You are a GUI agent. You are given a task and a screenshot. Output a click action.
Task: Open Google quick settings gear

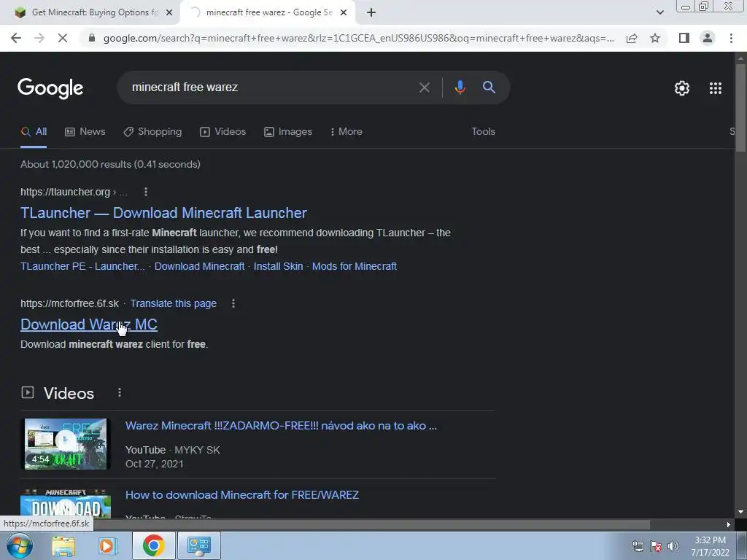pos(682,88)
